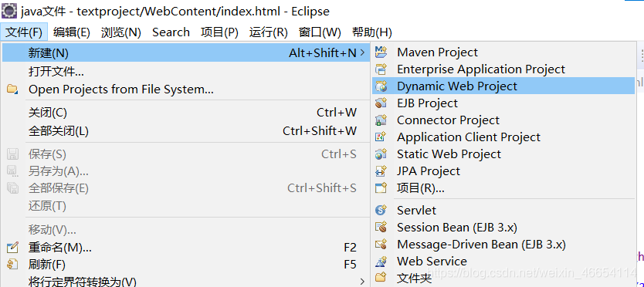Choose 项目(R)... in the New submenu

(x=503, y=188)
